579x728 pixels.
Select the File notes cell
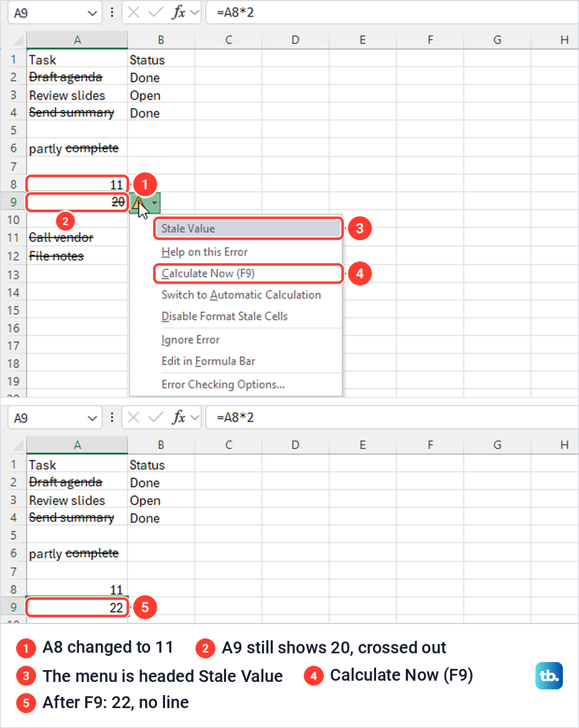(77, 256)
